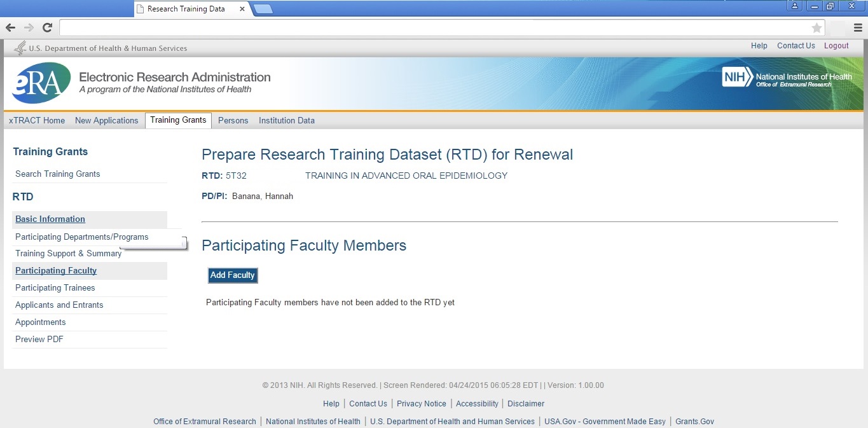Open the xTRACT Home tab
The image size is (868, 428).
[37, 120]
